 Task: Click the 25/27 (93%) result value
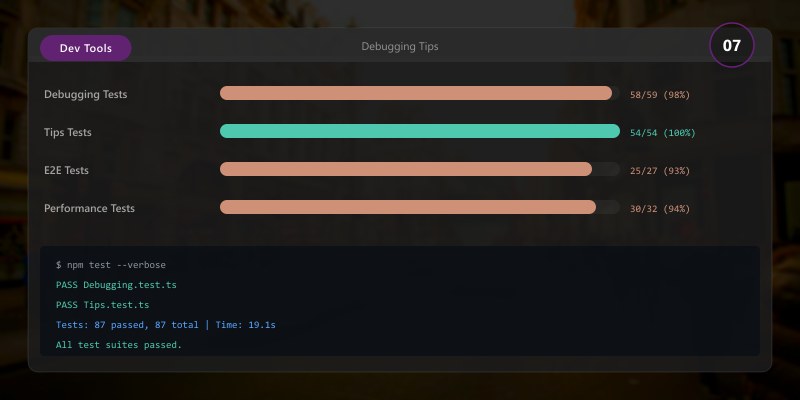point(660,171)
